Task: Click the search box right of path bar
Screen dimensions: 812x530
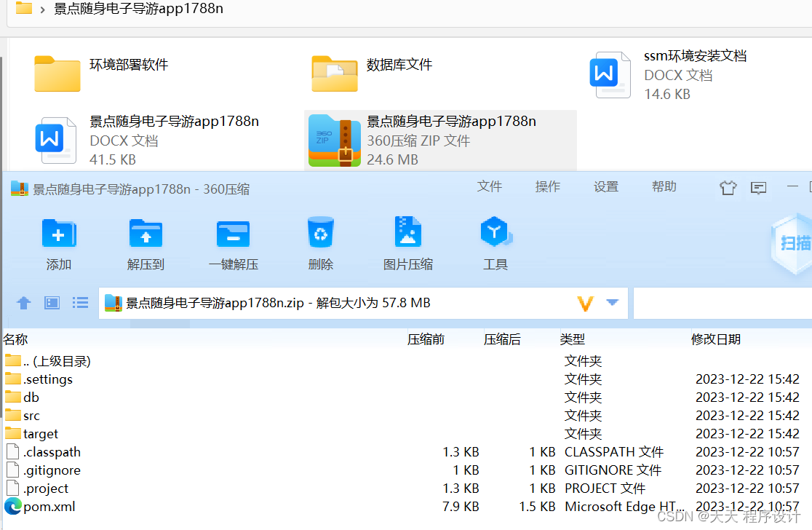Action: pyautogui.click(x=723, y=303)
